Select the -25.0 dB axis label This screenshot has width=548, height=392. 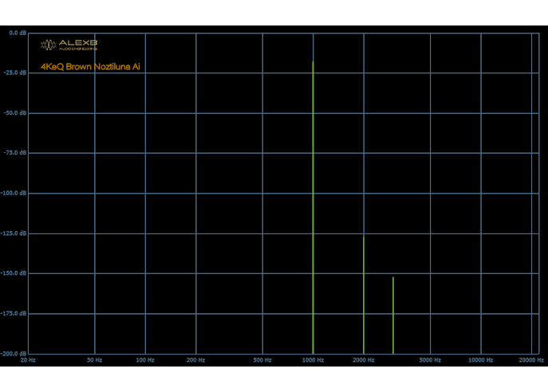[17, 73]
